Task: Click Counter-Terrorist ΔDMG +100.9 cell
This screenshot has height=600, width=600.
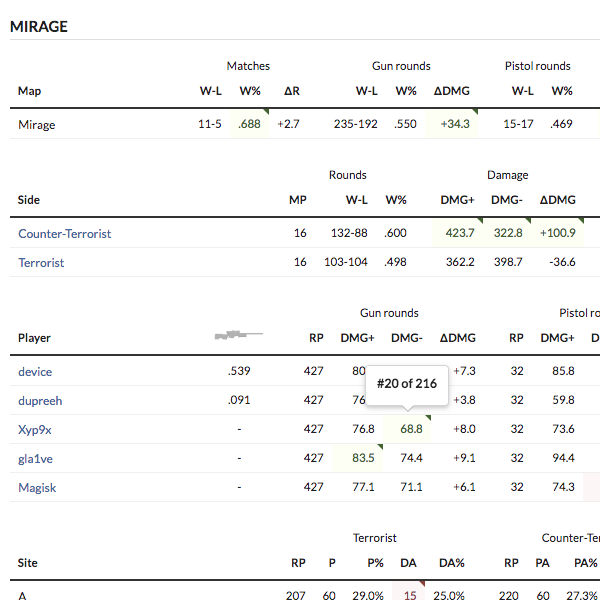Action: [557, 233]
